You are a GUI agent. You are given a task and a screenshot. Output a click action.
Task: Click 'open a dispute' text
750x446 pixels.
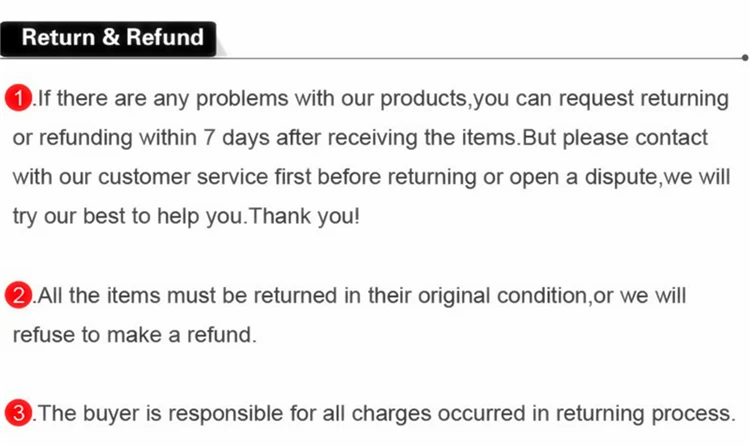pyautogui.click(x=584, y=178)
